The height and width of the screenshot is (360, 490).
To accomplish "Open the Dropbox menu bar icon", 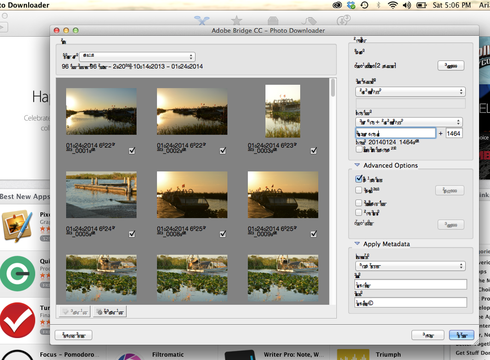I will (351, 5).
